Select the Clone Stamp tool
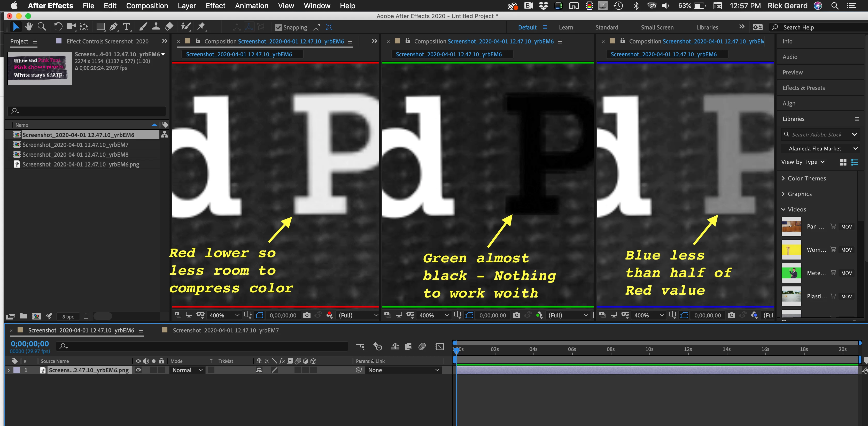Screen dimensions: 868x426 click(x=156, y=27)
